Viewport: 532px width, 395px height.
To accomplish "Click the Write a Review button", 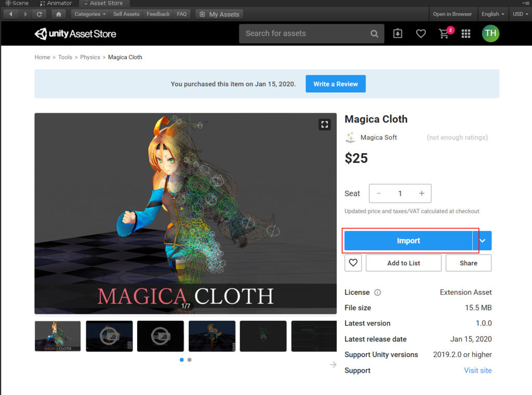I will click(x=335, y=83).
